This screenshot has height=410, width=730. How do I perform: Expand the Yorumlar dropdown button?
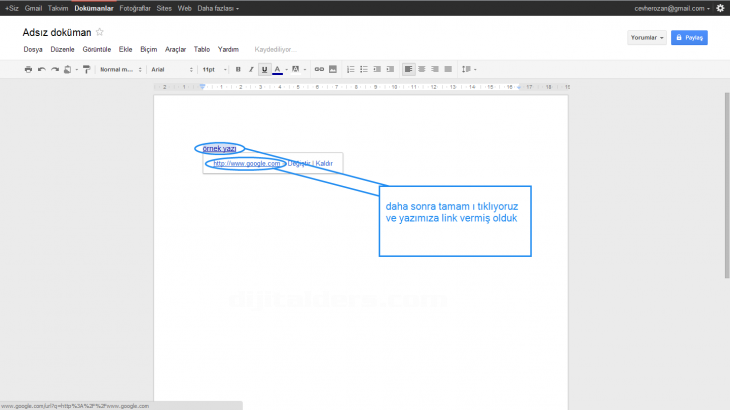[x=646, y=38]
